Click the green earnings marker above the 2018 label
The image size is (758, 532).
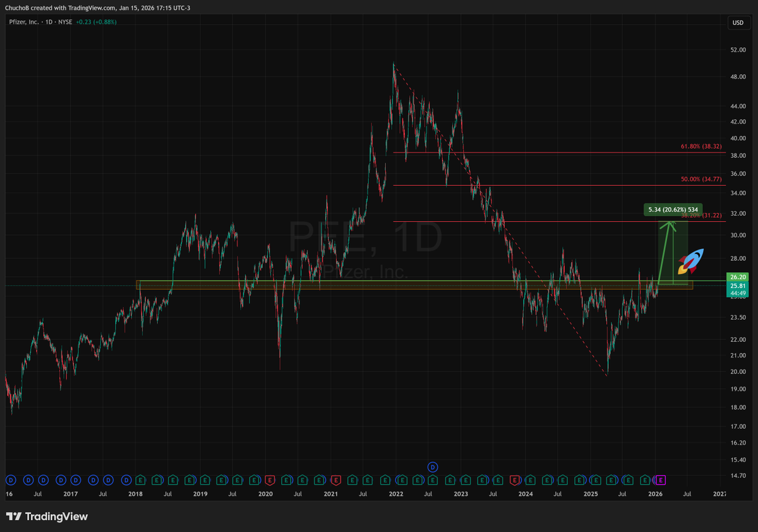pyautogui.click(x=140, y=480)
